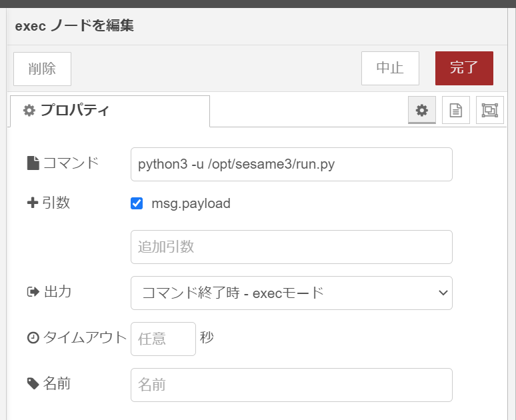Viewport: 516px width, 420px height.
Task: Click the 追加引数 extra arguments field
Action: click(x=291, y=247)
